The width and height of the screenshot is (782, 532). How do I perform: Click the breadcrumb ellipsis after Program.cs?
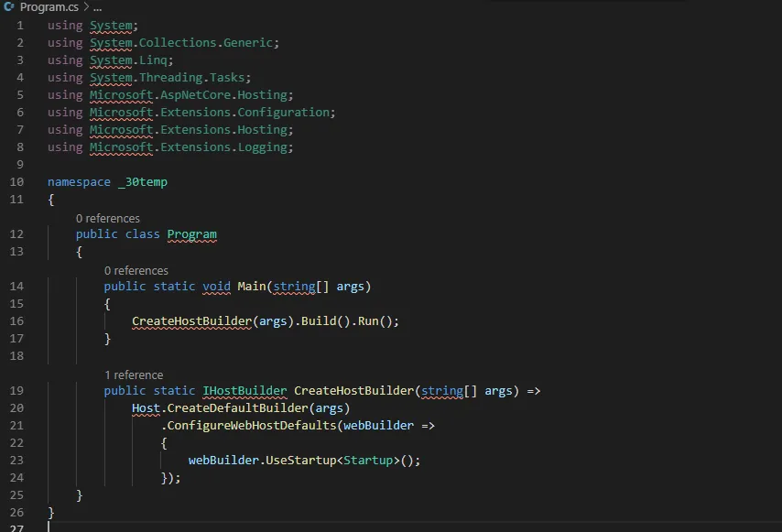coord(97,7)
